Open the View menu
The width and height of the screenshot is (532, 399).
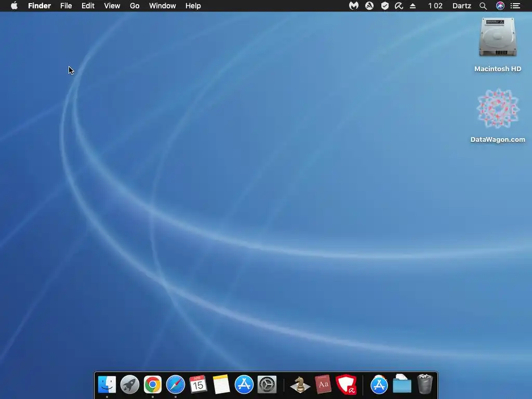[x=112, y=6]
